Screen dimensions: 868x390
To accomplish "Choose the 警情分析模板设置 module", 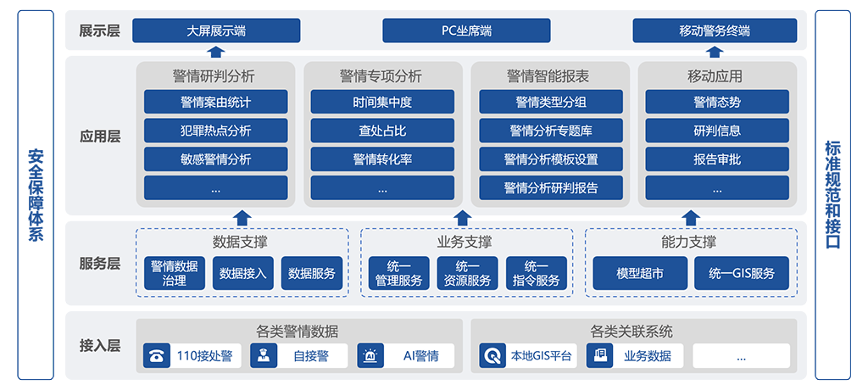I will pyautogui.click(x=551, y=159).
